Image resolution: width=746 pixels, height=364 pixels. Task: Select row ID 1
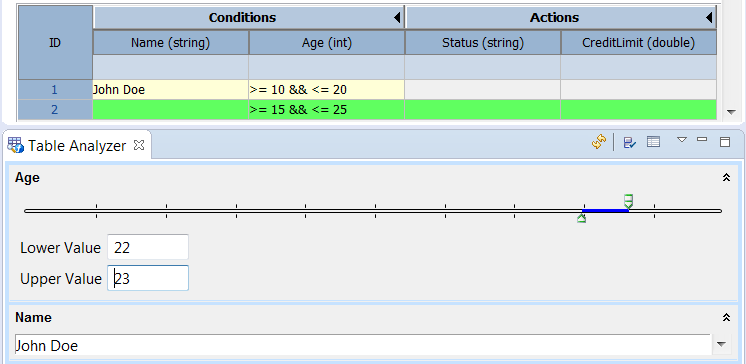pos(55,89)
